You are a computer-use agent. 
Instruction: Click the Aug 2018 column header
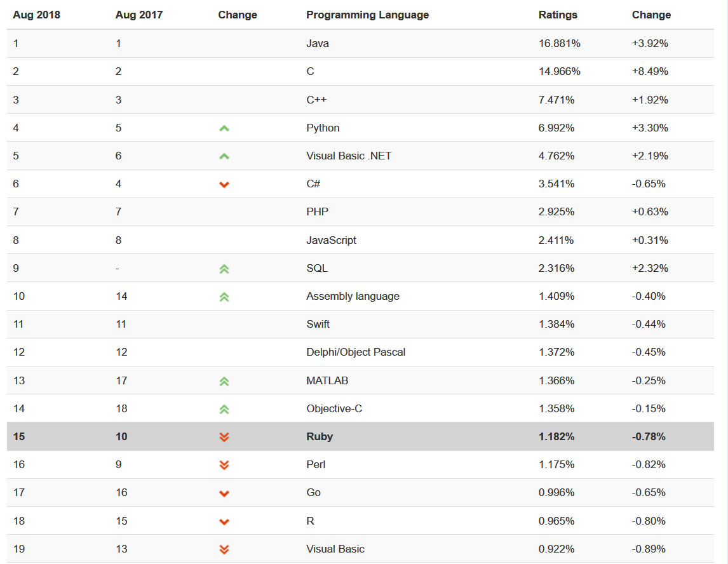36,15
